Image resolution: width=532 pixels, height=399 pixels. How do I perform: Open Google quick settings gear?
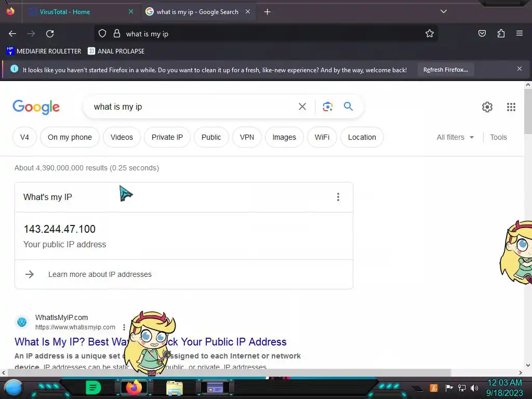(487, 107)
